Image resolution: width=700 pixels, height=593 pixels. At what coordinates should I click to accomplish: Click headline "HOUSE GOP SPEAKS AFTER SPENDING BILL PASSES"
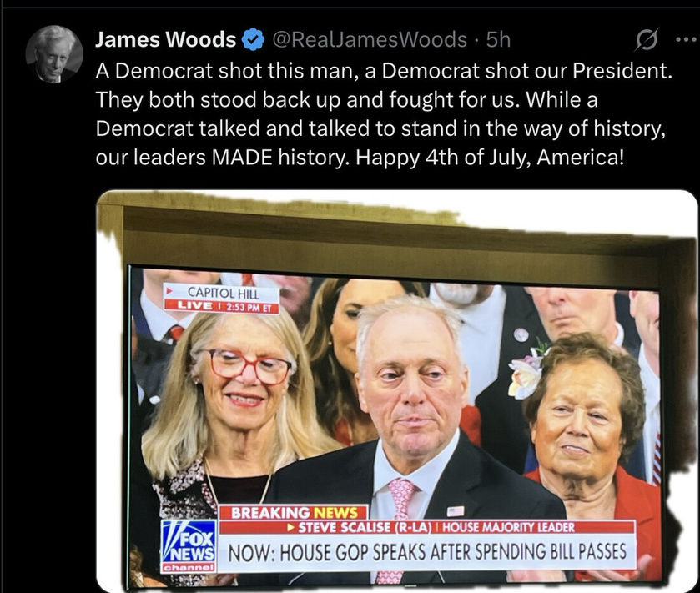[453, 552]
